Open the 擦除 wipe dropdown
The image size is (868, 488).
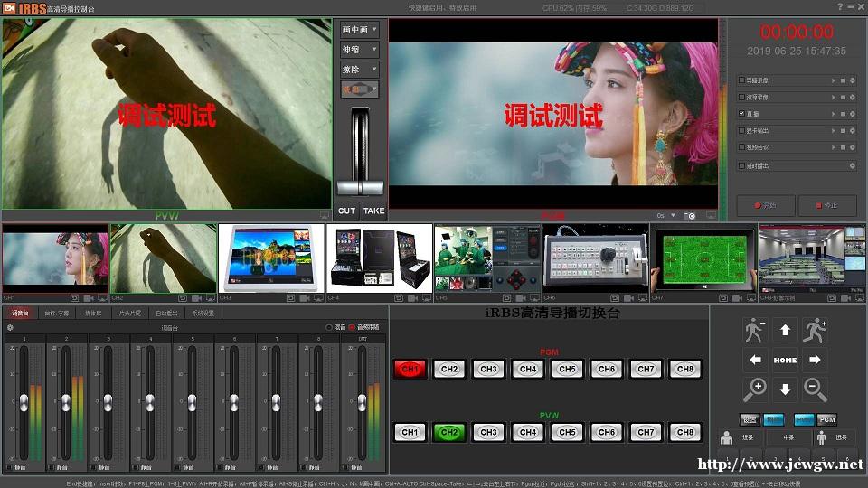359,69
